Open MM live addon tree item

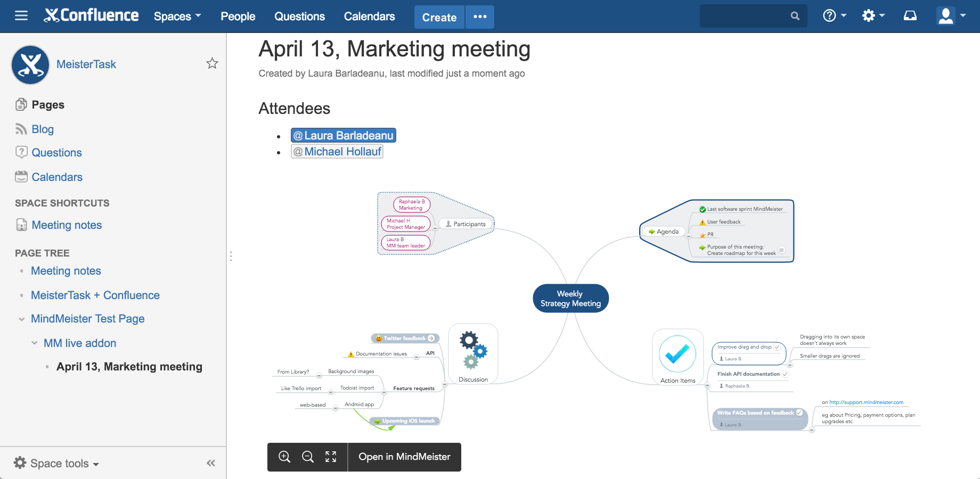(x=80, y=343)
